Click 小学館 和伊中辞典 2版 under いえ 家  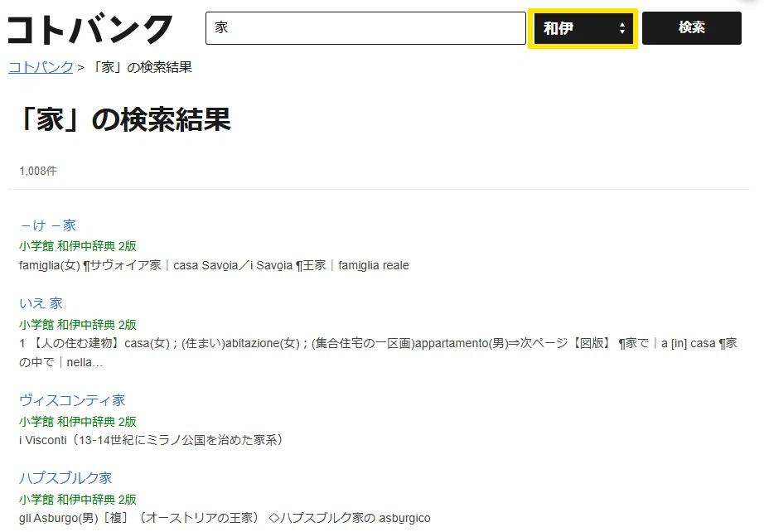pos(78,325)
